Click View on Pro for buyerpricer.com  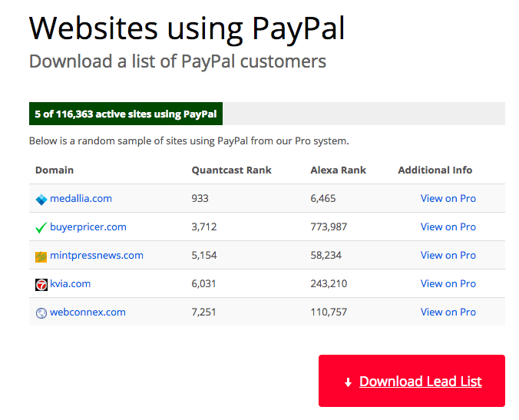tap(448, 227)
